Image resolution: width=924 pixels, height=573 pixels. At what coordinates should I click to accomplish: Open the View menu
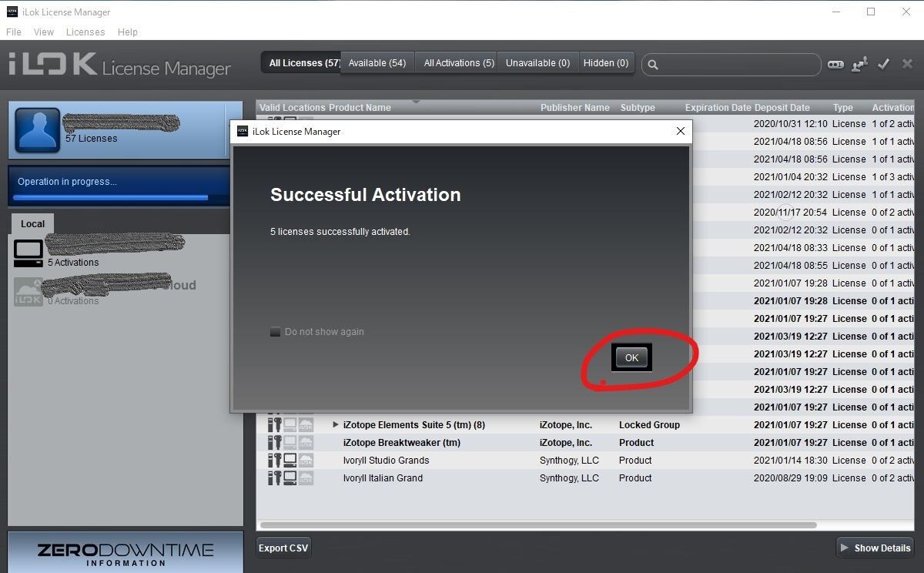[44, 32]
